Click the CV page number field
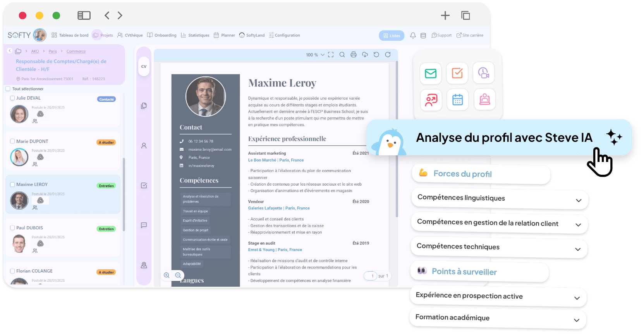The image size is (644, 334). [371, 276]
